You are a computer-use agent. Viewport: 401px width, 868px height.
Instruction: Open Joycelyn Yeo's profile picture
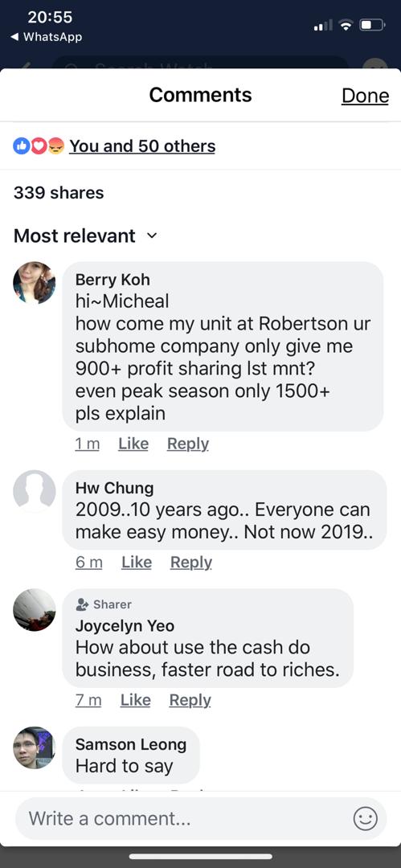coord(35,609)
